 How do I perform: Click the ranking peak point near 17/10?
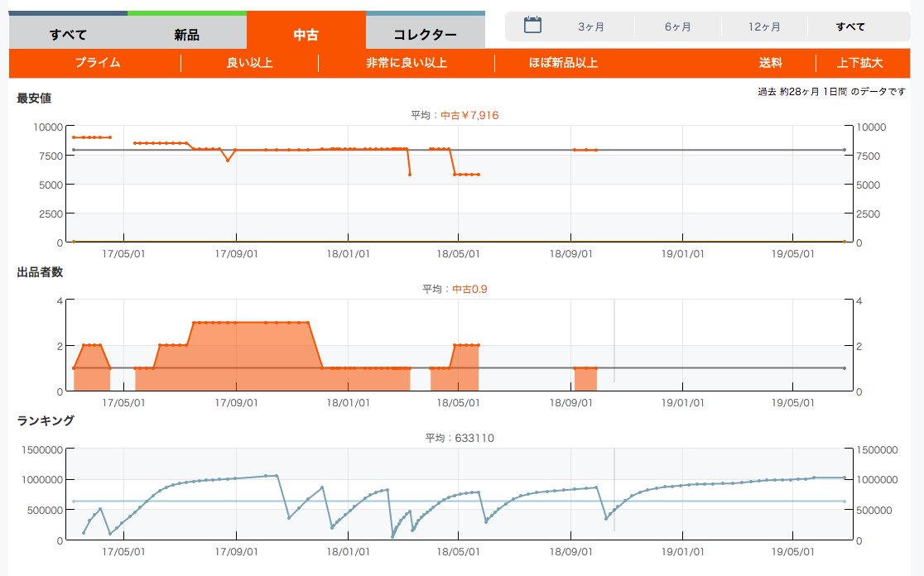pos(277,475)
